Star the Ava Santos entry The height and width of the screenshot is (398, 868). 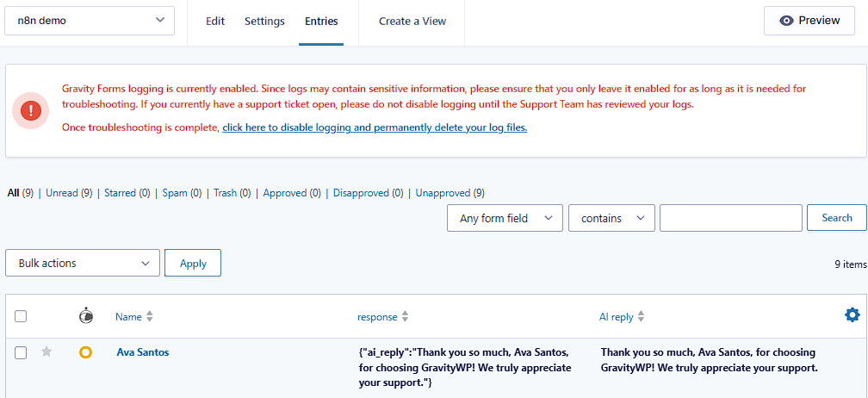(x=46, y=351)
